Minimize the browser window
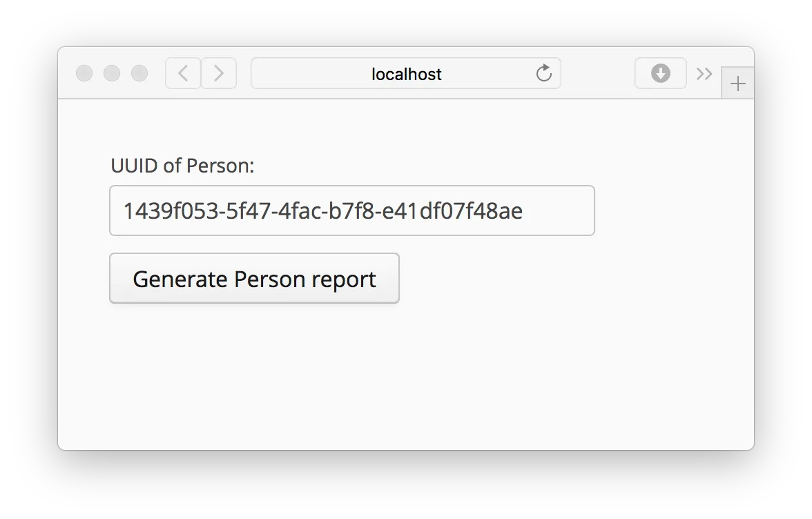The width and height of the screenshot is (812, 519). [112, 73]
